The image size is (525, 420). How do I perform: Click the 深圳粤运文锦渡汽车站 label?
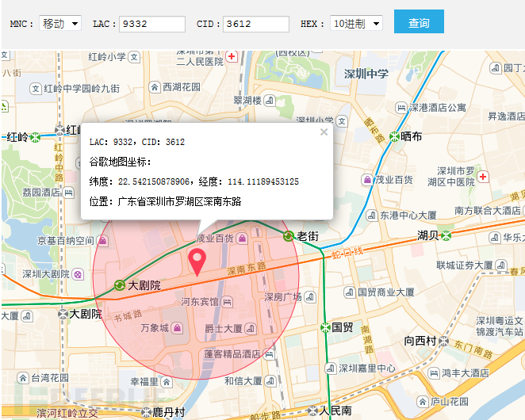(x=499, y=326)
